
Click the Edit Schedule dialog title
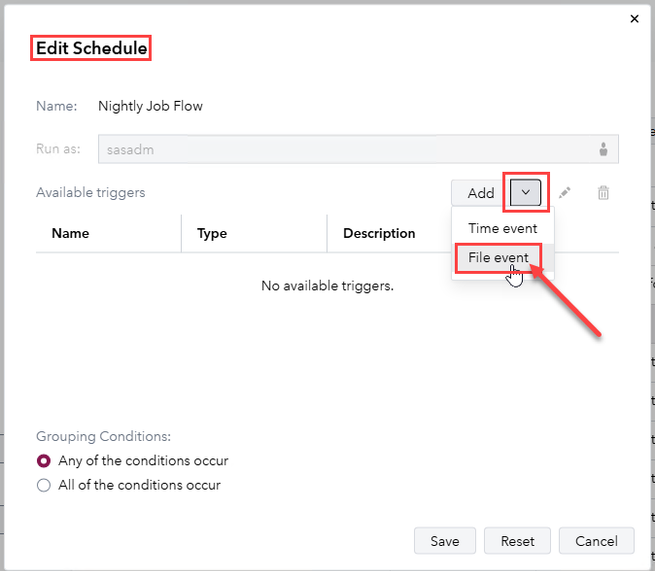pos(91,48)
